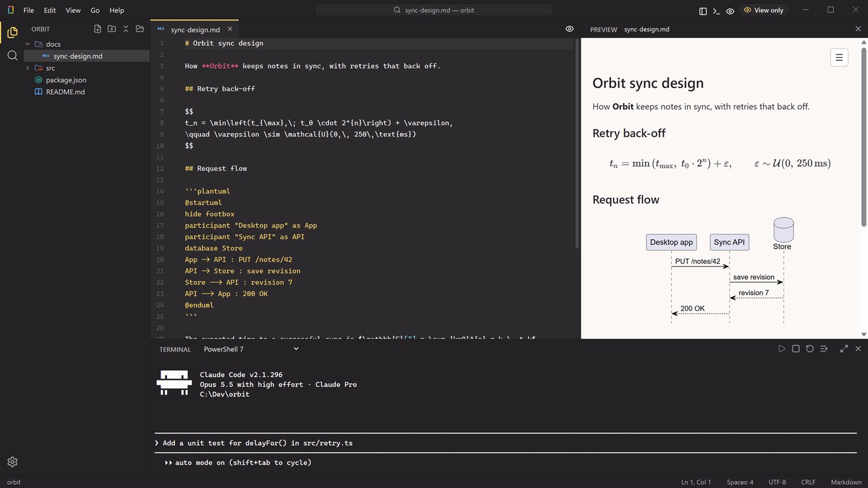The width and height of the screenshot is (868, 488).
Task: Close the terminal panel
Action: click(858, 349)
